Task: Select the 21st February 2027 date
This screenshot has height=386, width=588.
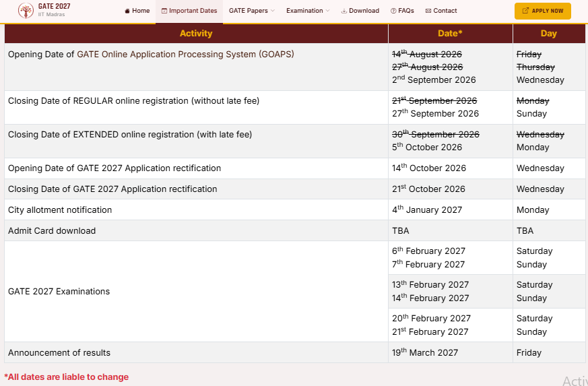Action: tap(430, 332)
